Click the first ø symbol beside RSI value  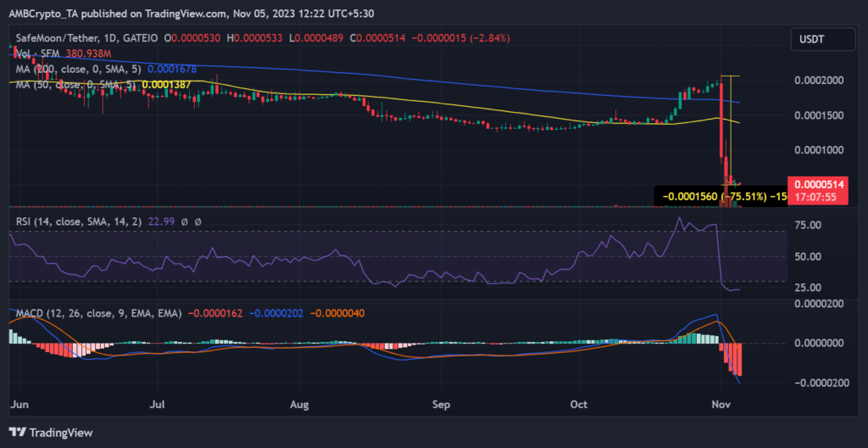(x=184, y=222)
